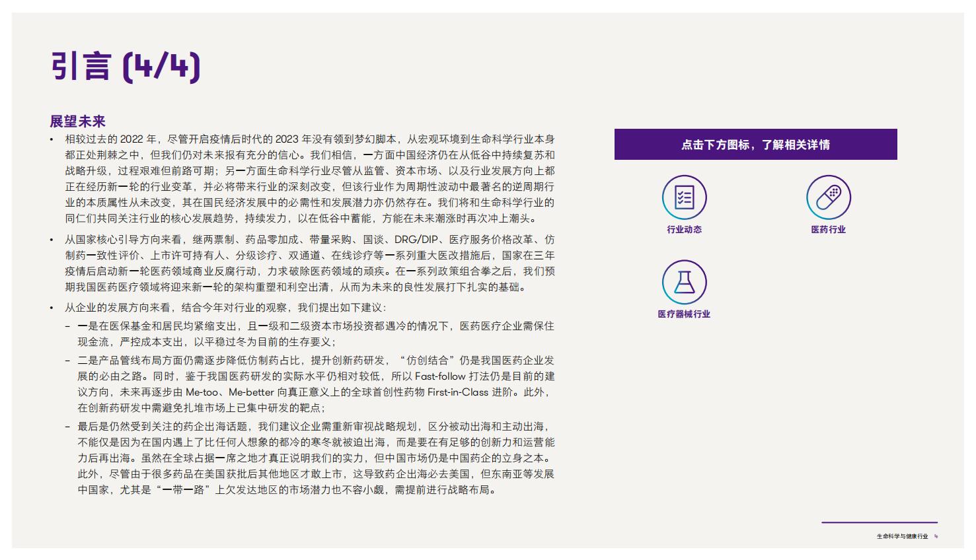Click the 行业动态 label link
The width and height of the screenshot is (976, 560).
(x=684, y=230)
